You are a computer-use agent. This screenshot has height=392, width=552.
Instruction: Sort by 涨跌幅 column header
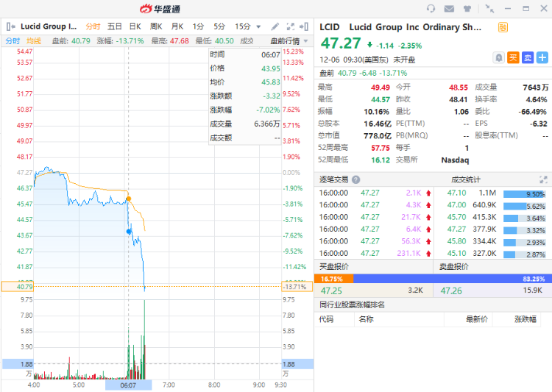point(526,319)
